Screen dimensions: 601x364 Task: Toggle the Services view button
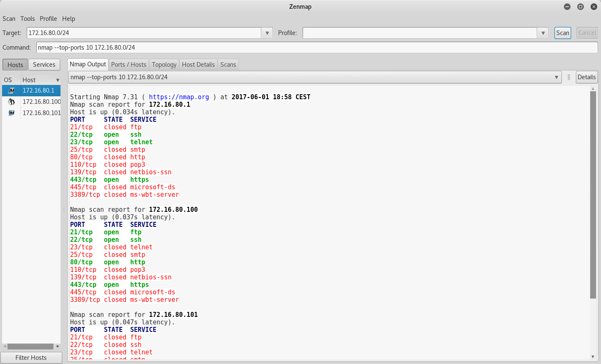point(44,65)
